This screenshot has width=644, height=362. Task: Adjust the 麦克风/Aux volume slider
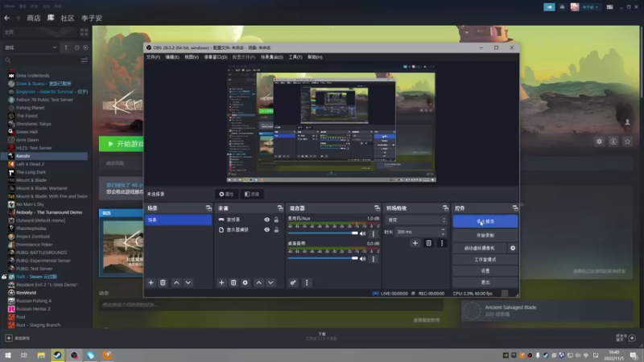pyautogui.click(x=323, y=233)
